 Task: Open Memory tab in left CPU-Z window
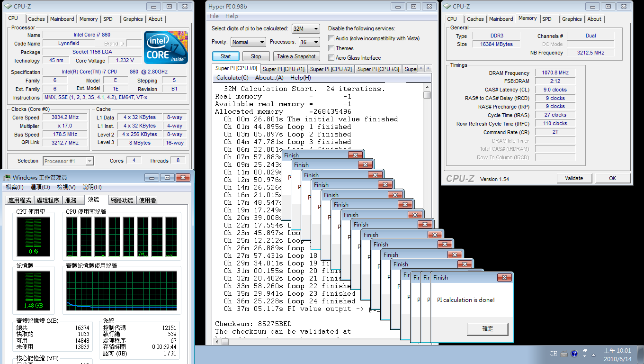(89, 19)
